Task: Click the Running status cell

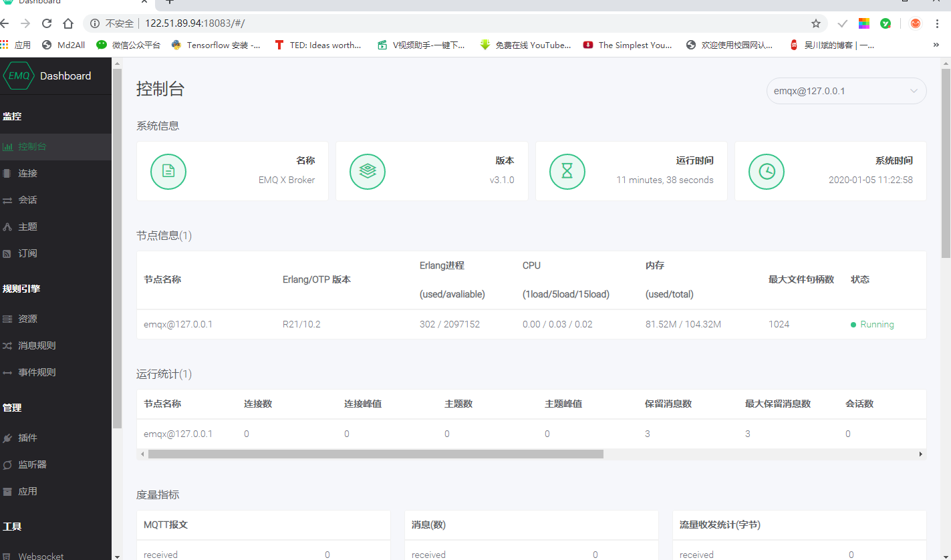Action: [x=872, y=324]
